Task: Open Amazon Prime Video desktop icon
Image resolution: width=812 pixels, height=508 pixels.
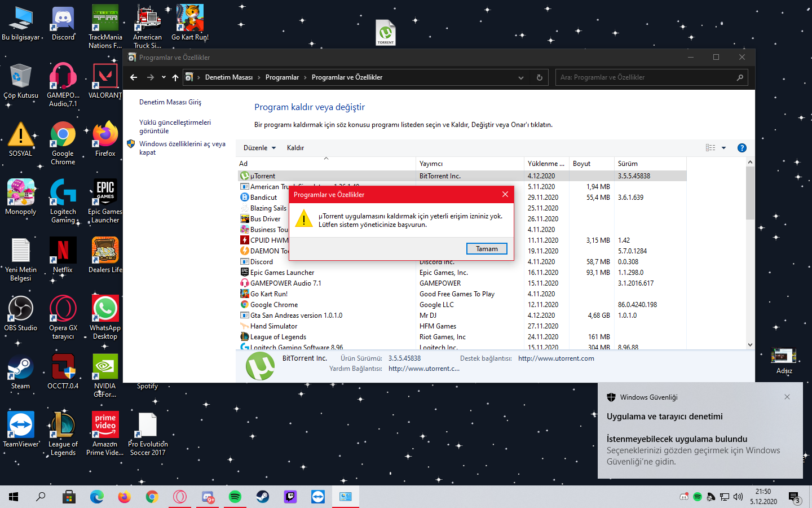Action: pyautogui.click(x=105, y=434)
